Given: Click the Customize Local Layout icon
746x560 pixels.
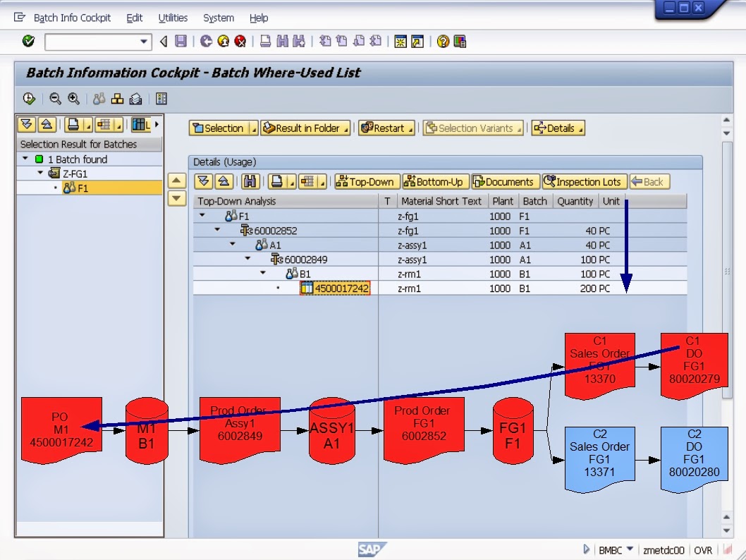Looking at the screenshot, I should click(460, 42).
